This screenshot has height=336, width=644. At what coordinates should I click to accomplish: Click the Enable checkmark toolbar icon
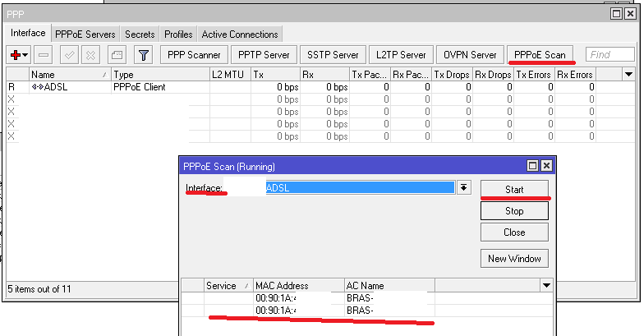(71, 55)
